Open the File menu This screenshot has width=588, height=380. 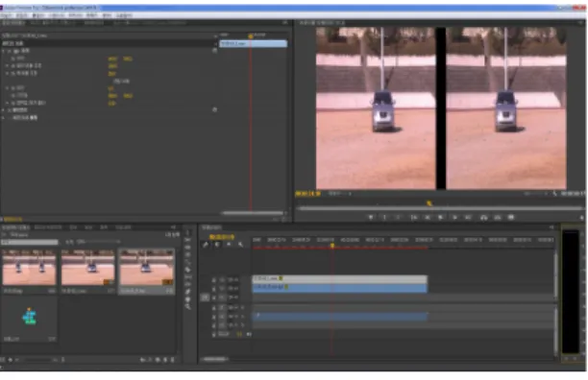[6, 15]
